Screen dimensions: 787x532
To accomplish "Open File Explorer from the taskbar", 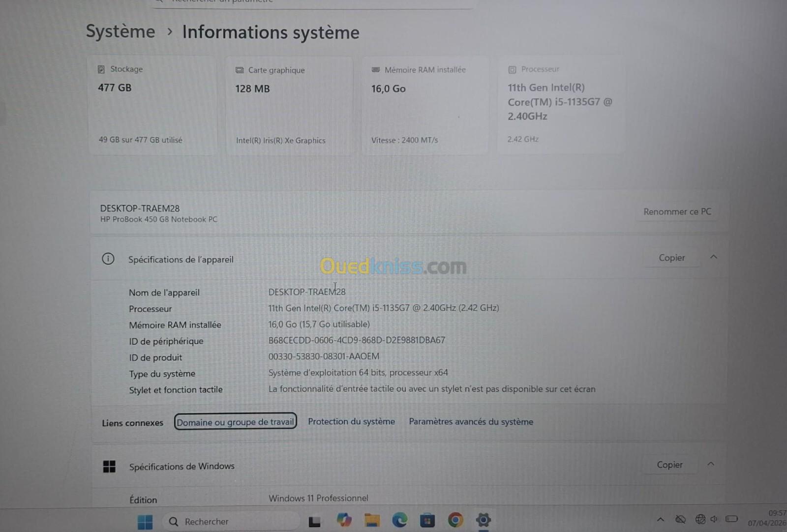I will click(x=372, y=520).
